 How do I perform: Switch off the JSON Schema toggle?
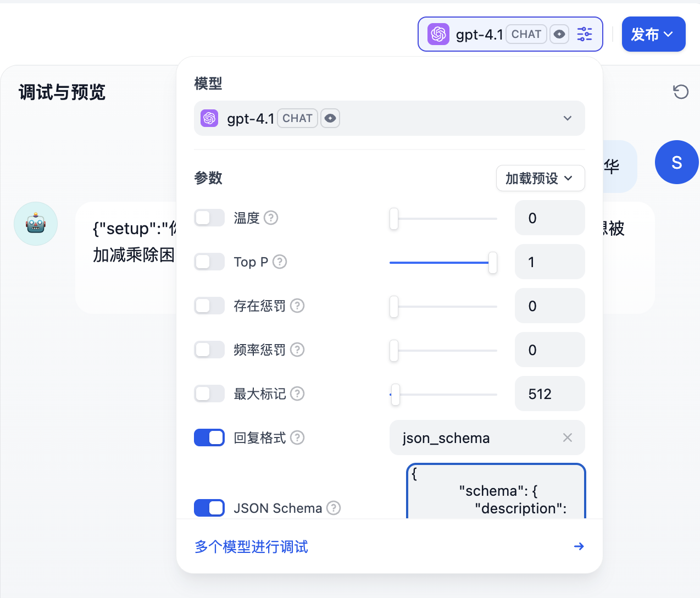209,508
